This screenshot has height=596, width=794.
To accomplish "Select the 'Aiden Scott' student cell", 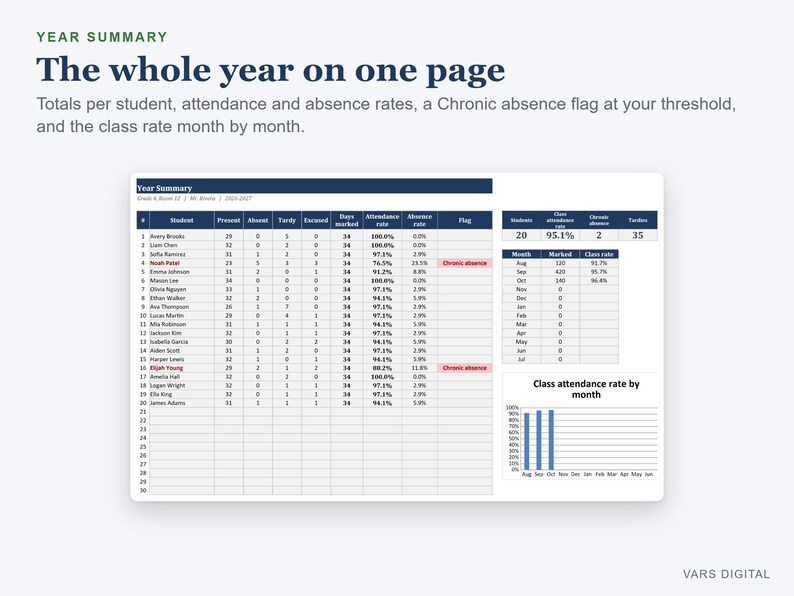I will point(182,350).
